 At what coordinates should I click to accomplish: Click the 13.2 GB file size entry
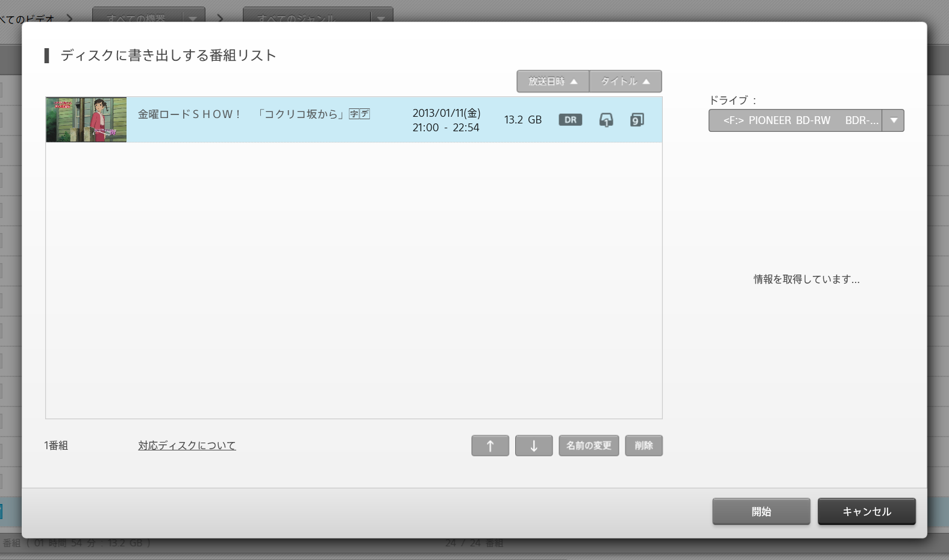click(x=522, y=120)
